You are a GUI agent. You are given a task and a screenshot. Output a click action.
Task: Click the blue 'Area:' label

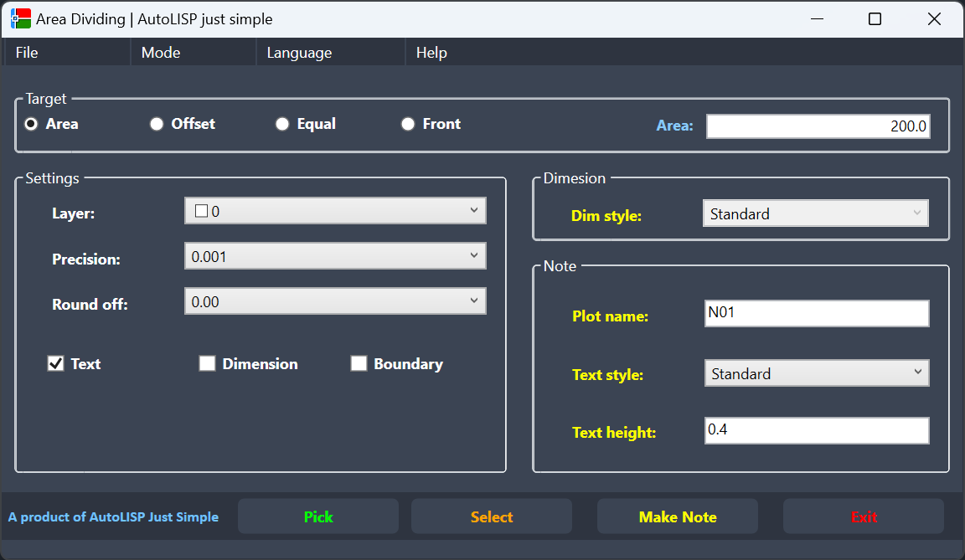click(x=674, y=126)
